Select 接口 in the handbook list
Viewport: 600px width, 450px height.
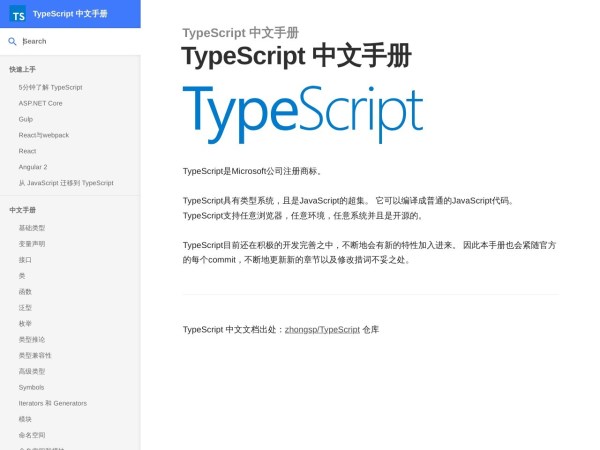click(25, 260)
